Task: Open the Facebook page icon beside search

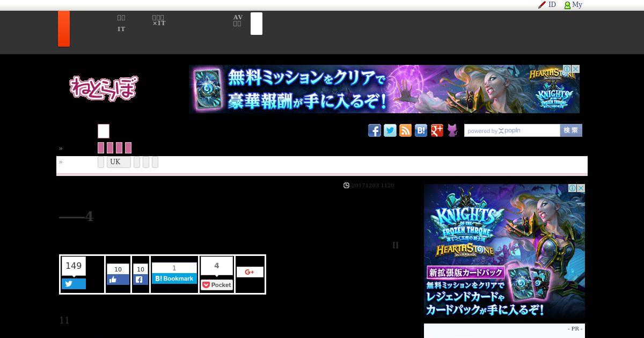Action: pyautogui.click(x=375, y=130)
